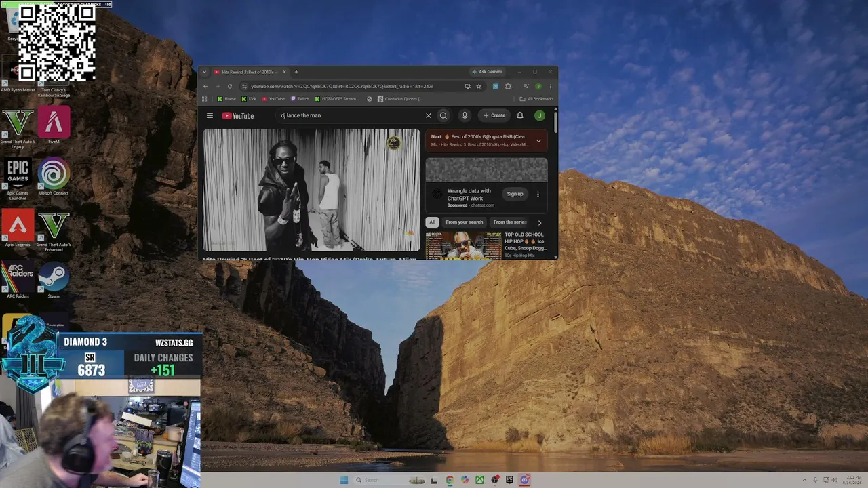Open YouTube notifications bell
This screenshot has height=488, width=868.
[x=520, y=116]
